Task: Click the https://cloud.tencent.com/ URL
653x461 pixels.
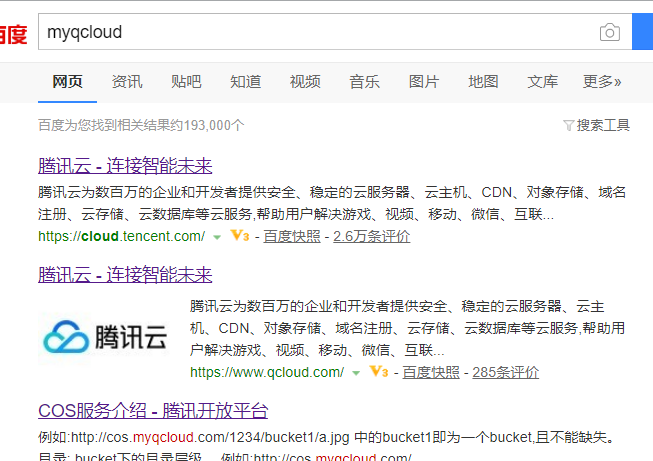Action: pyautogui.click(x=121, y=236)
